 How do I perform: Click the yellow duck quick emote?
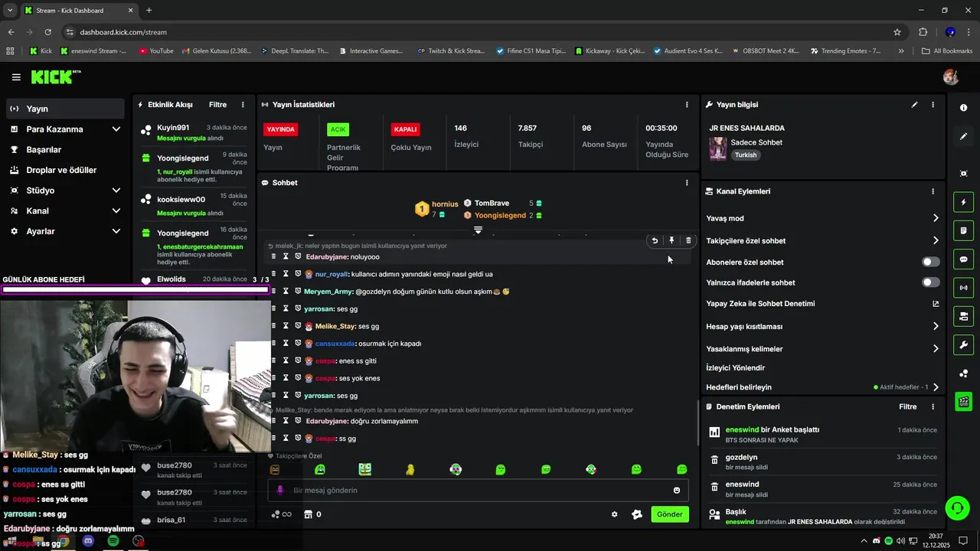click(x=410, y=469)
